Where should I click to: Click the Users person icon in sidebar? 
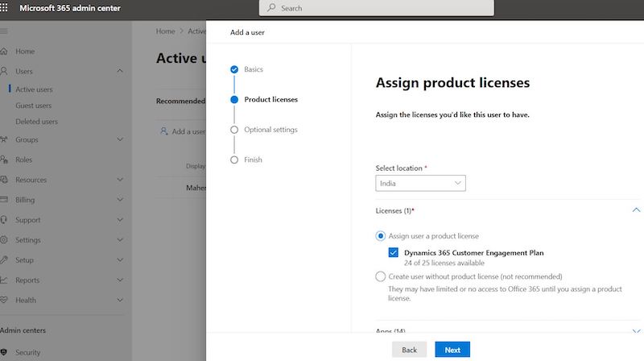(x=4, y=71)
